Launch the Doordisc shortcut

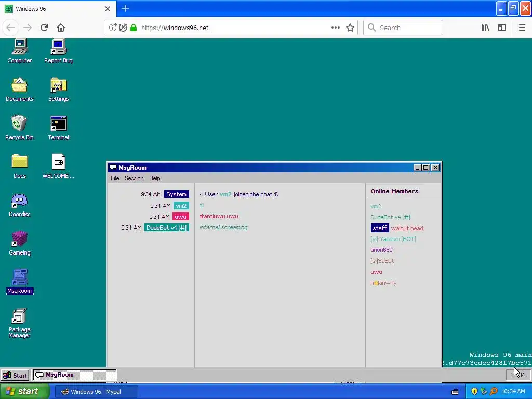[x=19, y=205]
